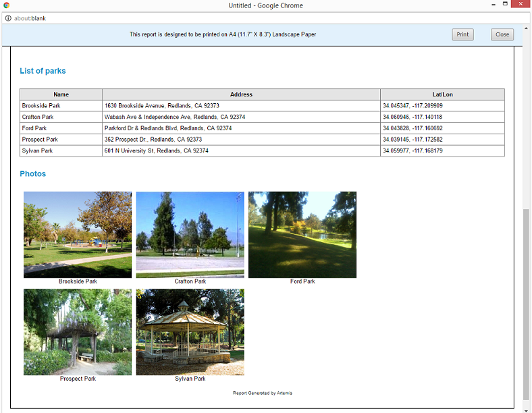532x413 pixels.
Task: Select the Prospect Park name cell
Action: tap(61, 140)
